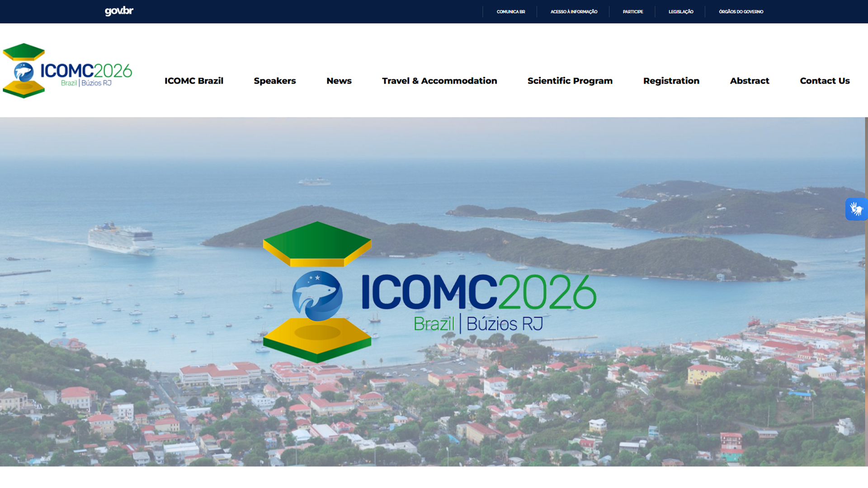
Task: Open ÓRGÃOS DO GOVERNO link
Action: 741,12
